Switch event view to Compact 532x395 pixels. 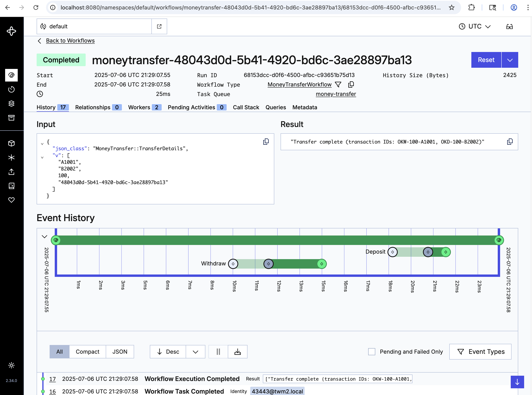tap(87, 351)
